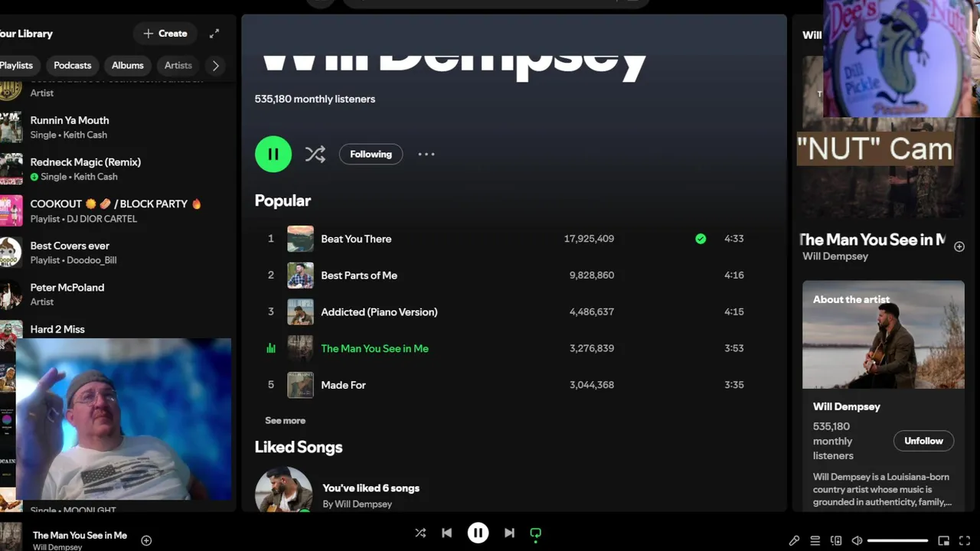Image resolution: width=980 pixels, height=551 pixels.
Task: Mute volume with speaker icon
Action: click(x=857, y=541)
